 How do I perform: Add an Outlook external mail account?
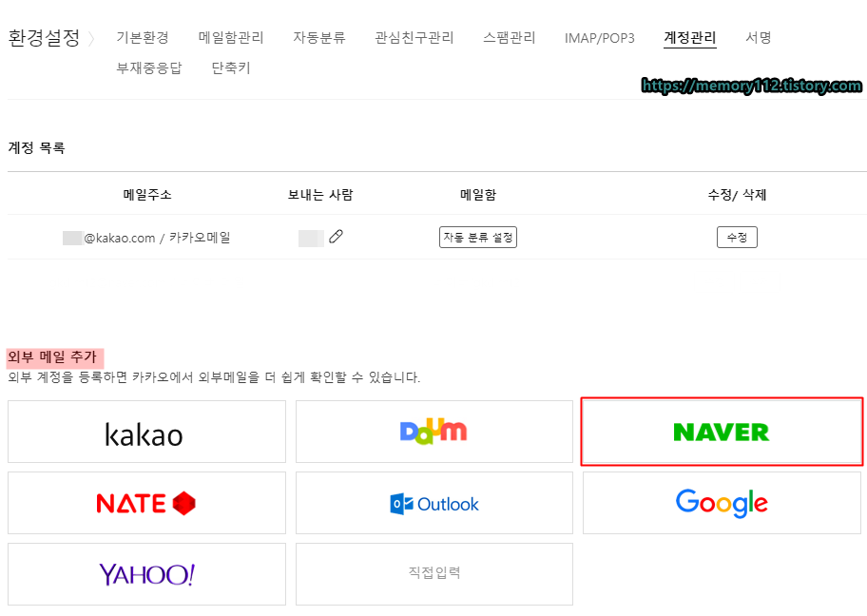coord(434,503)
